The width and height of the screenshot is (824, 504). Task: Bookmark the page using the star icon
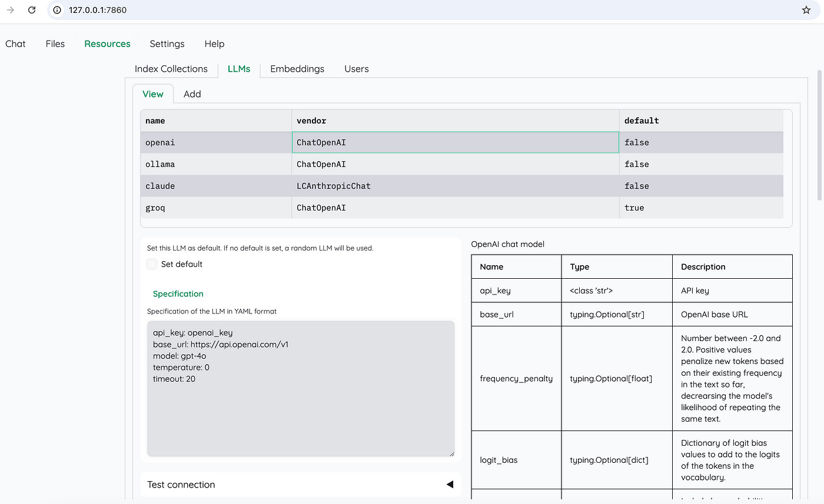click(x=806, y=9)
